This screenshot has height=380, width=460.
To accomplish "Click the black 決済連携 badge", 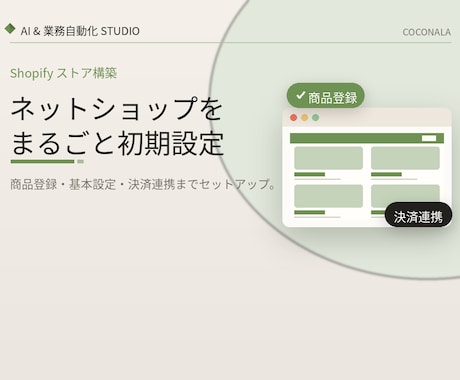I will 418,214.
